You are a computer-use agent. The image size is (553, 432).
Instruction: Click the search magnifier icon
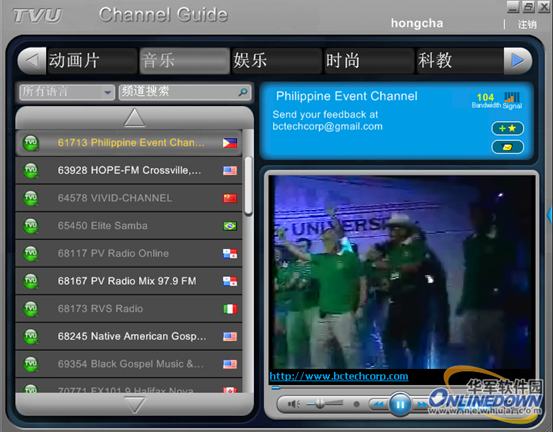[x=243, y=92]
